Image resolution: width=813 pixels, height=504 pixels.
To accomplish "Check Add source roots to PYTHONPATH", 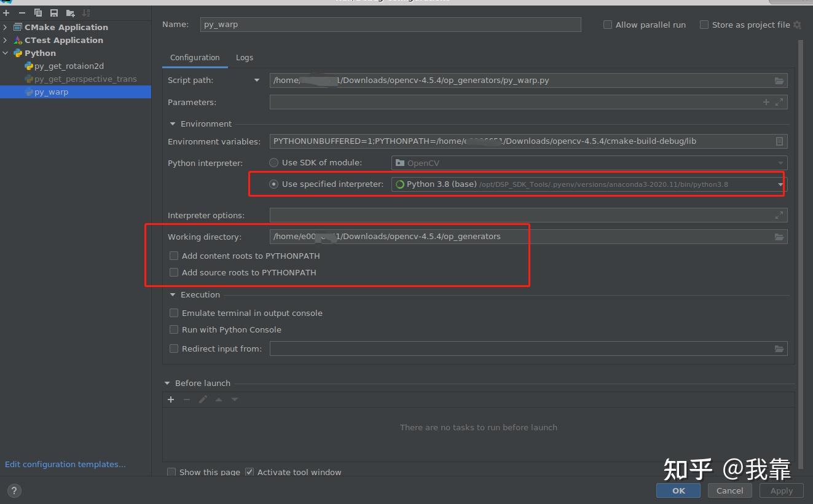I will [x=174, y=272].
